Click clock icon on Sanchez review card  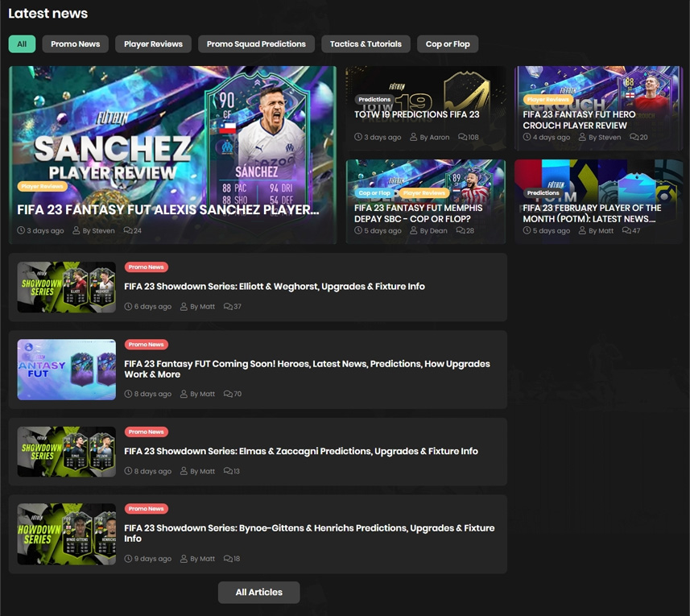[x=21, y=230]
